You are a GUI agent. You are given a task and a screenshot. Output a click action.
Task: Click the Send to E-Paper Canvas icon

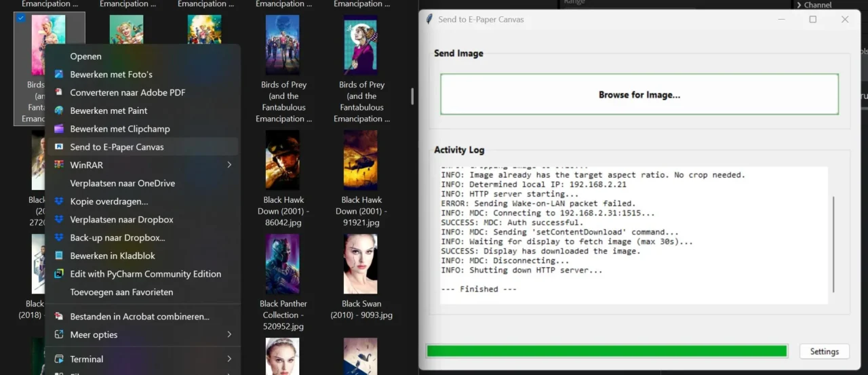[x=59, y=147]
